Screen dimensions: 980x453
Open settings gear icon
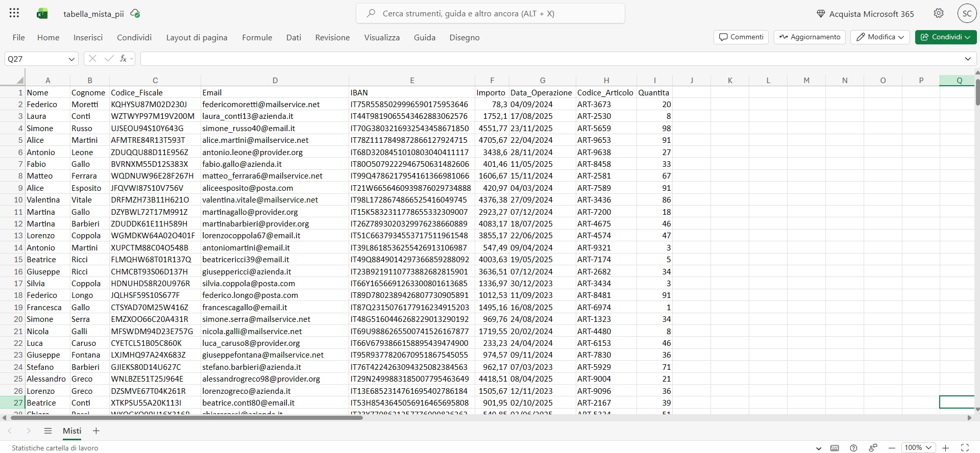939,14
